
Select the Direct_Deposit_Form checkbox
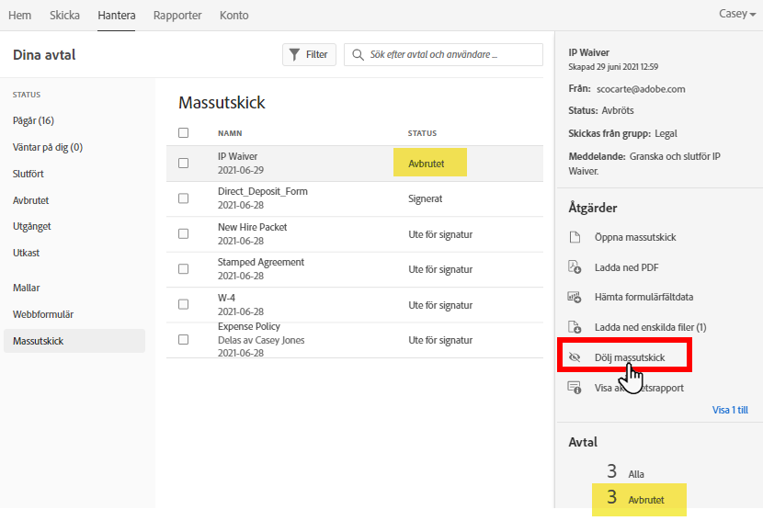click(184, 198)
